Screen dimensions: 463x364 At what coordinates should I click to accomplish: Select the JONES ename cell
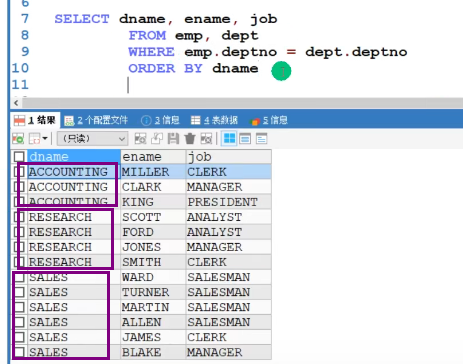[153, 247]
